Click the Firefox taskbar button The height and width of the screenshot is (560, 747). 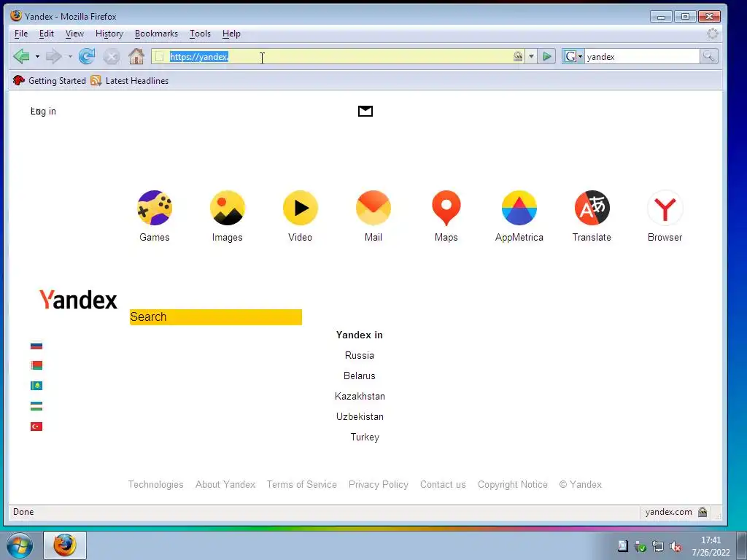pos(65,545)
